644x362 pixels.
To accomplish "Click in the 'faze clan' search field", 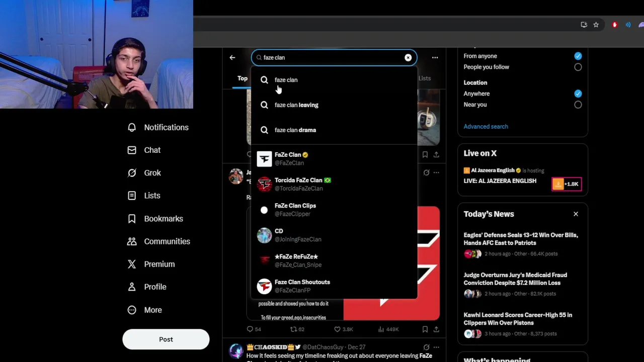I will [x=334, y=57].
